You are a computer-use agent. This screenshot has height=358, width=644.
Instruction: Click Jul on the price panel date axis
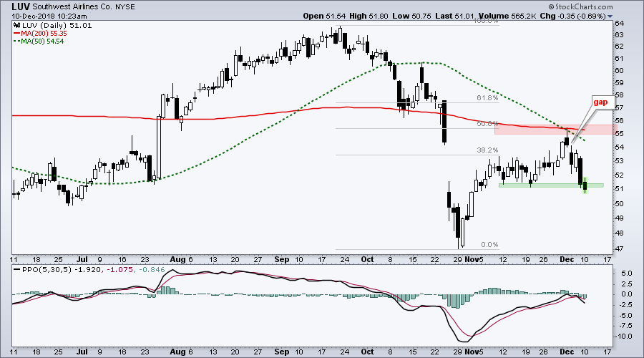[82, 259]
